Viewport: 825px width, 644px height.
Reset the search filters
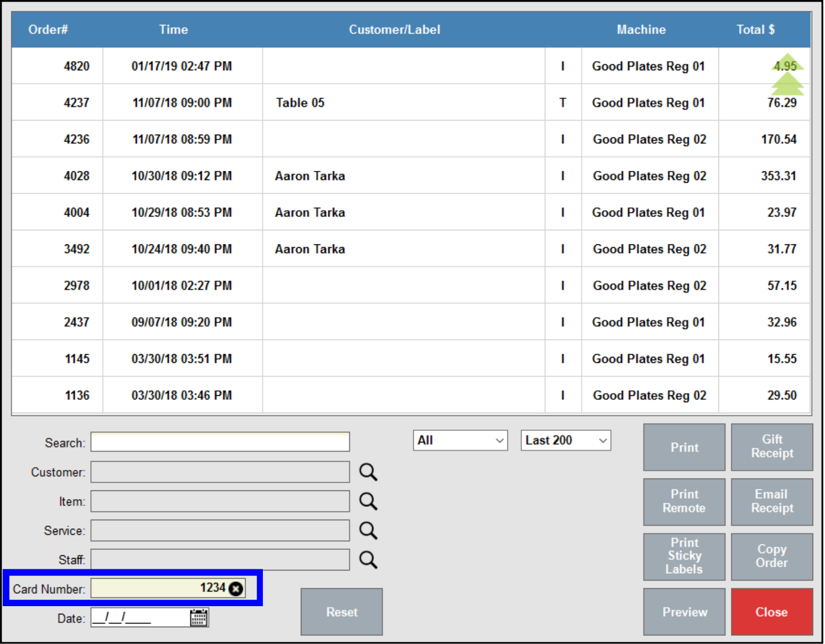[341, 612]
